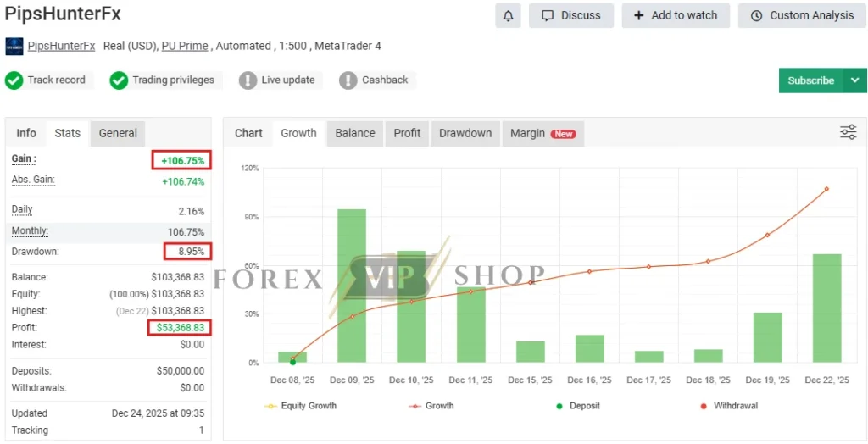Click the Gain label
Screen dimensions: 868x444
24,159
